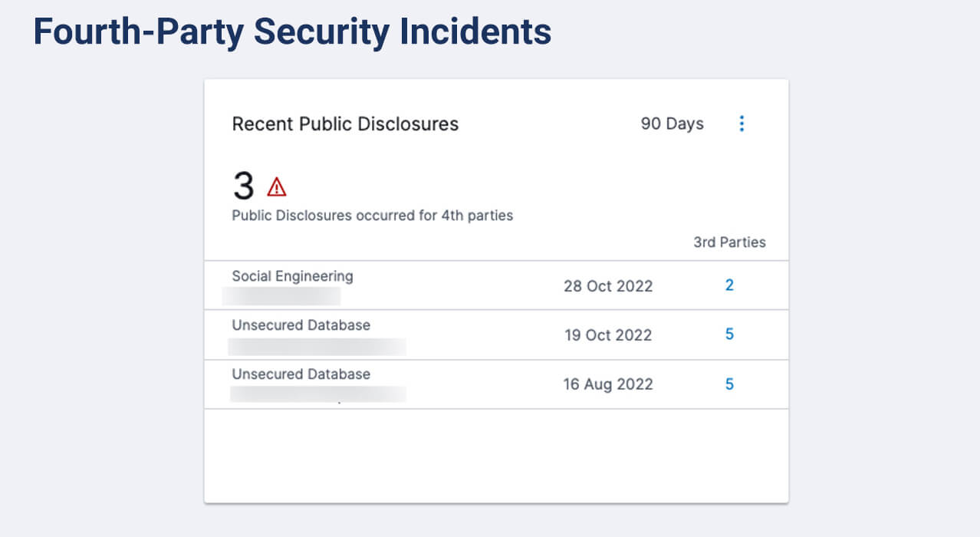This screenshot has height=537, width=980.
Task: Select the 90 Days time range label
Action: (672, 124)
